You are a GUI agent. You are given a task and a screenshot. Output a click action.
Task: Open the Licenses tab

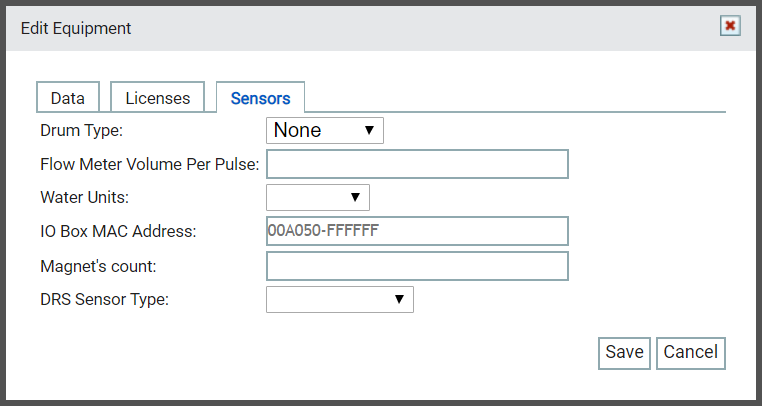point(157,98)
